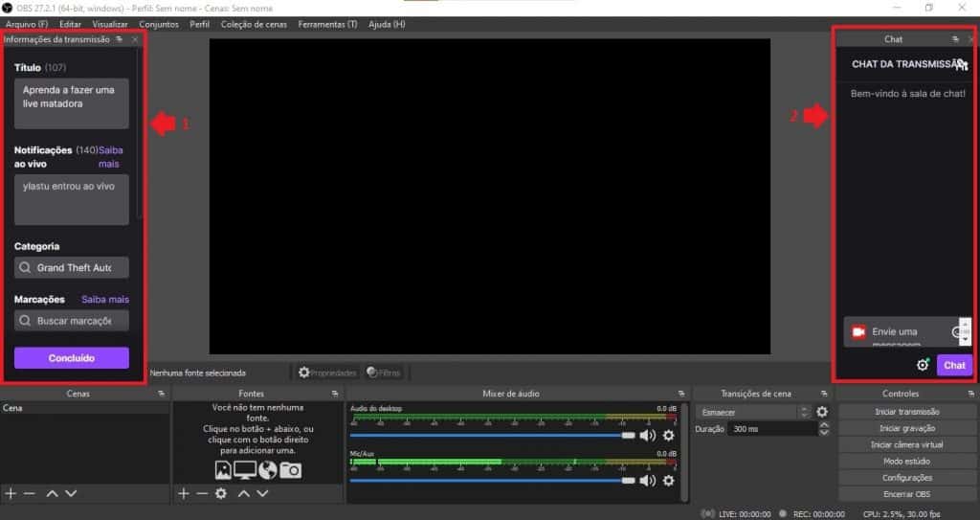Undock the Informações da transmissão panel

pyautogui.click(x=120, y=39)
